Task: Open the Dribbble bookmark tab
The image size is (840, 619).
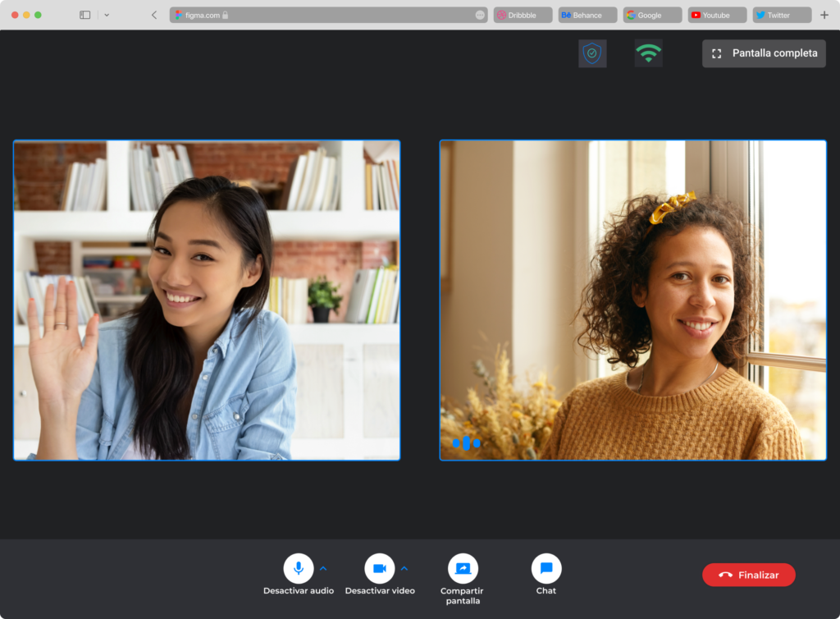Action: click(x=523, y=15)
